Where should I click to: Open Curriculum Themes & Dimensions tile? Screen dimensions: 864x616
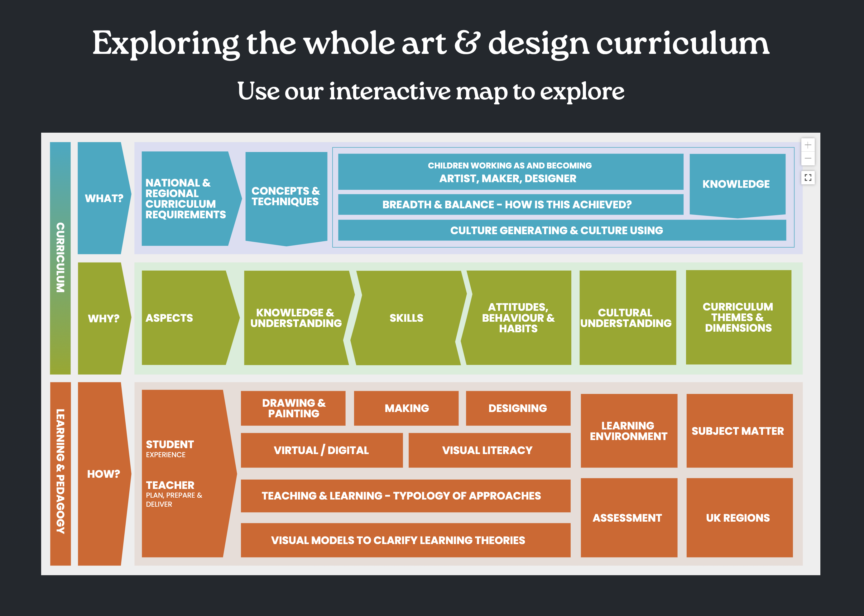coord(738,317)
